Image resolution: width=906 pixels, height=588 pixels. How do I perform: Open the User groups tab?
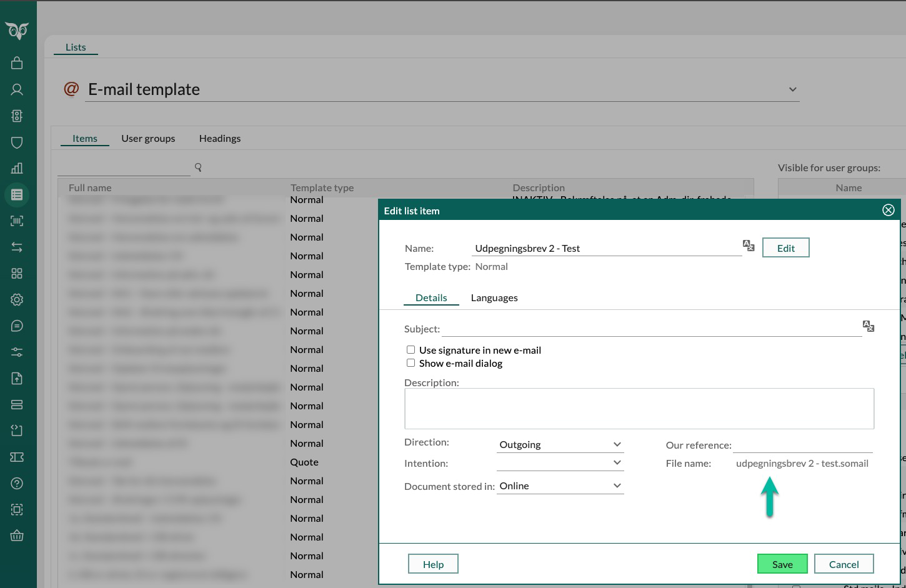point(148,138)
